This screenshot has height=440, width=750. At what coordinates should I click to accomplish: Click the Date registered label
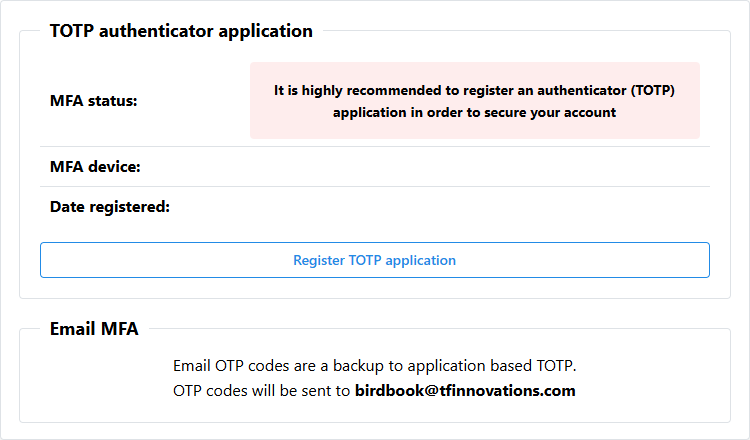[110, 207]
